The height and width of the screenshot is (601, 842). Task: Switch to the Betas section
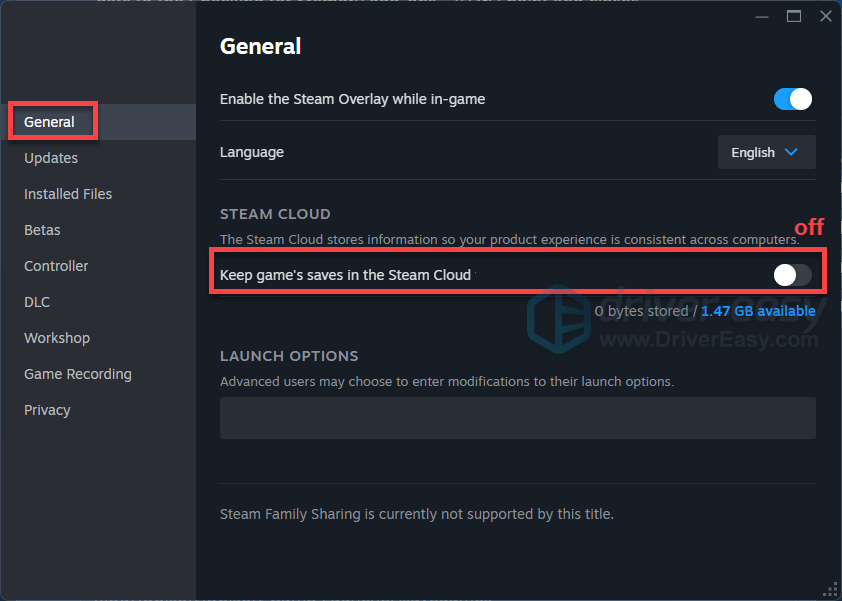pyautogui.click(x=42, y=230)
